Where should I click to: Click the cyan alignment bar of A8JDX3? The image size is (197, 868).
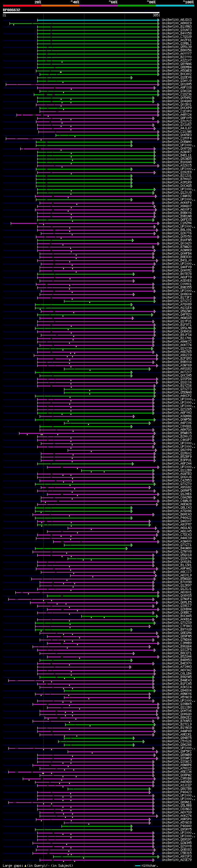(x=98, y=20)
